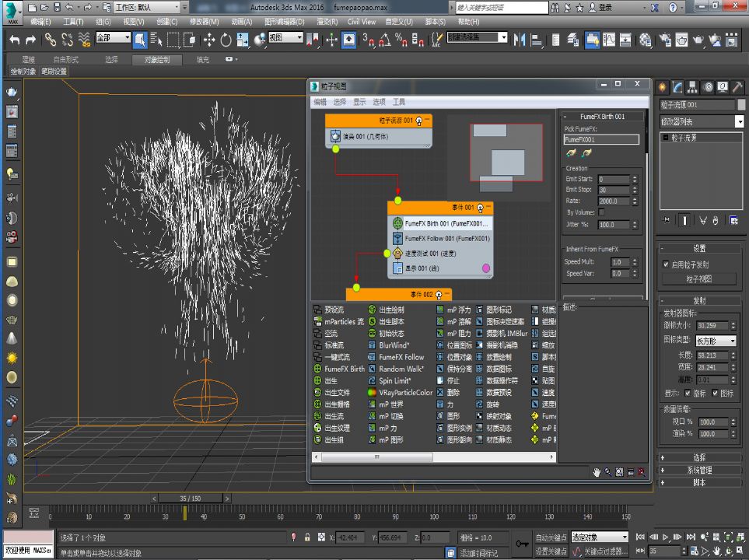Viewport: 749px width, 560px height.
Task: Toggle the light bulb on 粒子流源 001
Action: tap(419, 121)
